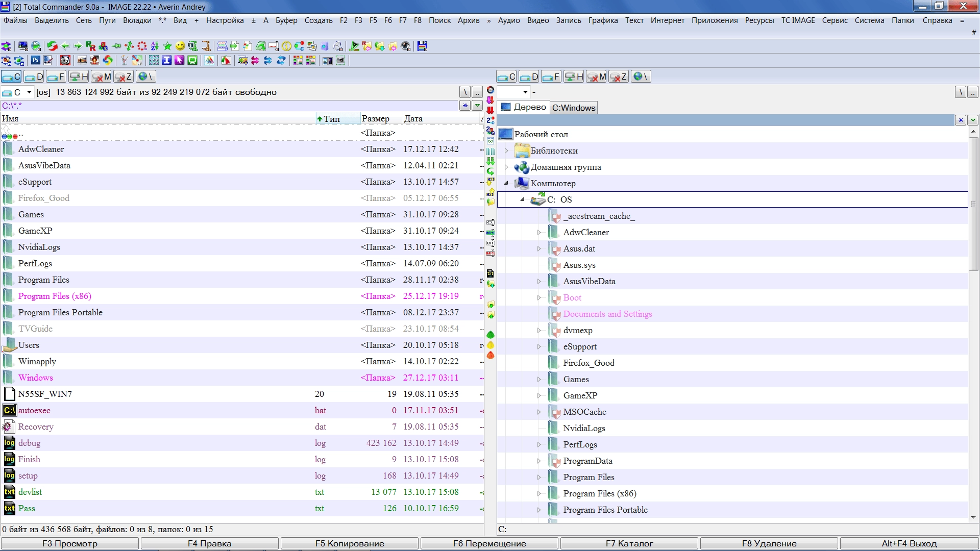Screen dimensions: 980x551
Task: Select drive H in right panel drive bar
Action: [x=574, y=77]
